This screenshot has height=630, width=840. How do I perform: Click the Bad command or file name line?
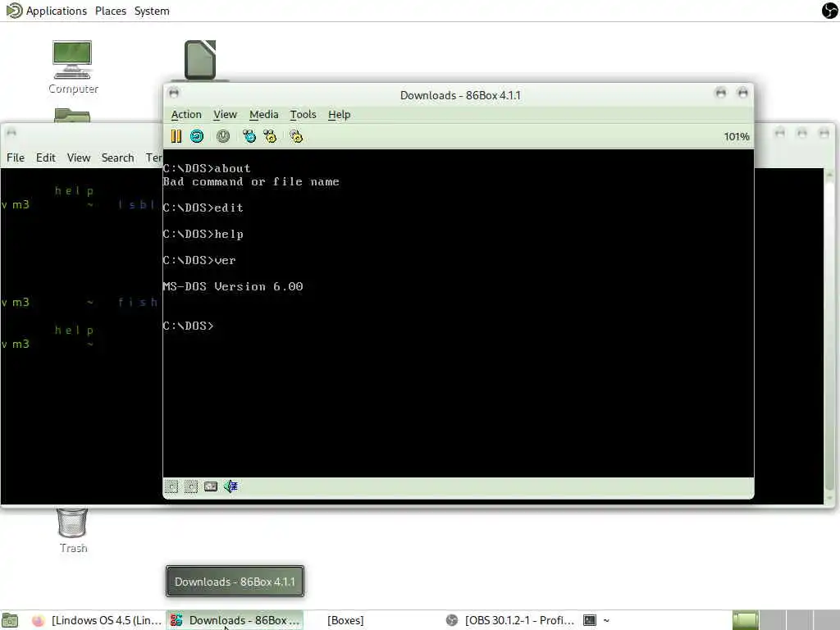[x=251, y=181]
